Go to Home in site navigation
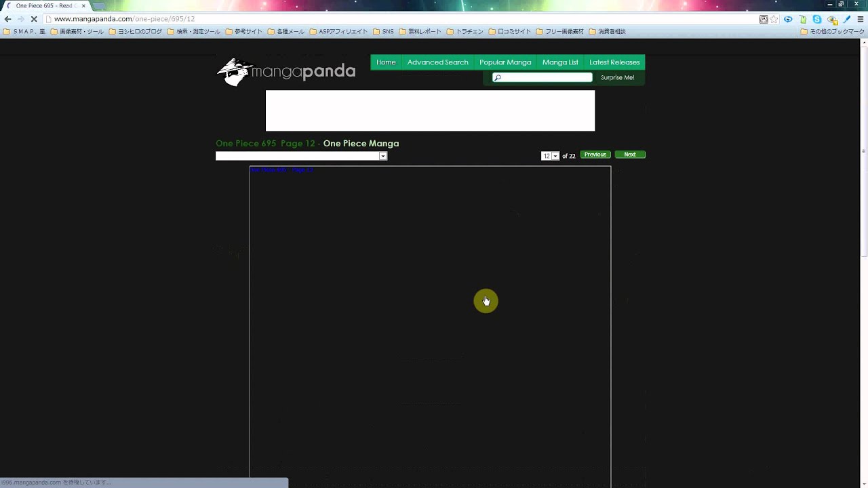Viewport: 868px width, 488px height. [386, 62]
